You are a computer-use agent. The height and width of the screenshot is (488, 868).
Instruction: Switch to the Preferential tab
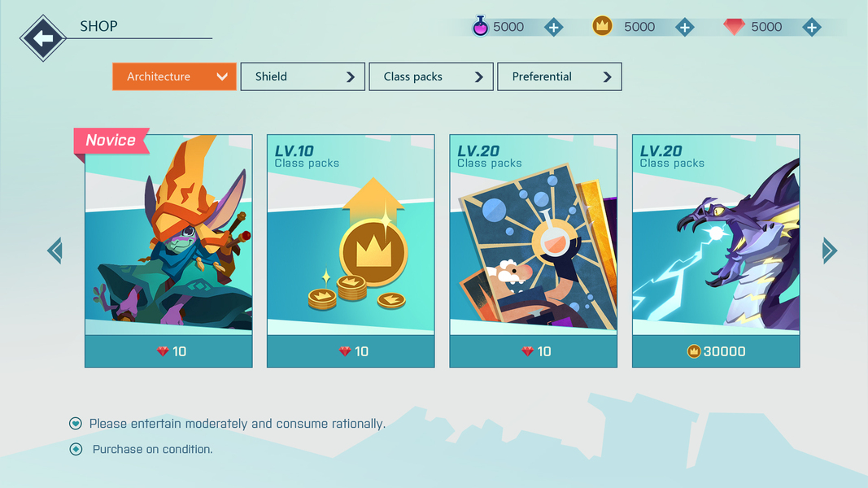(560, 76)
